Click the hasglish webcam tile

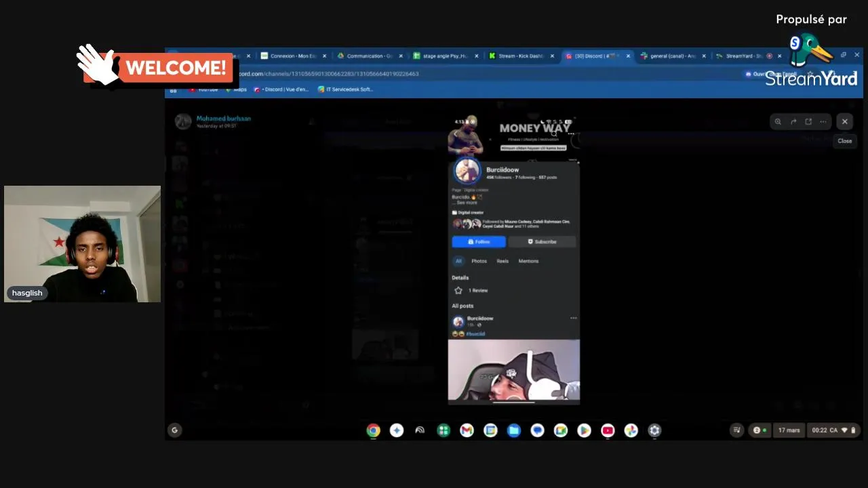click(82, 244)
